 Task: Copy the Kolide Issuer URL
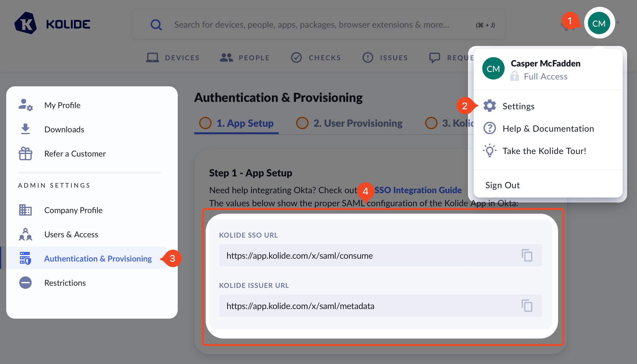[527, 306]
